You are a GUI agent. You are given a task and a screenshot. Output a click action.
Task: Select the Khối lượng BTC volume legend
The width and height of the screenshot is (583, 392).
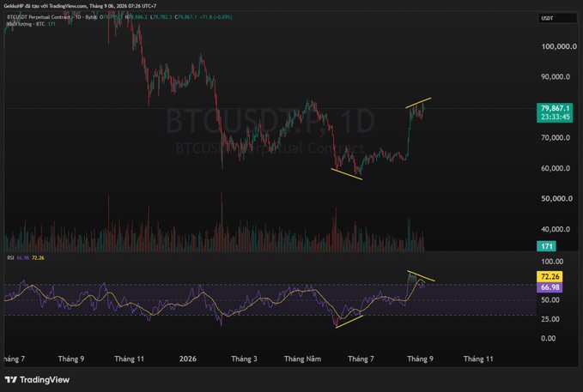click(x=31, y=24)
